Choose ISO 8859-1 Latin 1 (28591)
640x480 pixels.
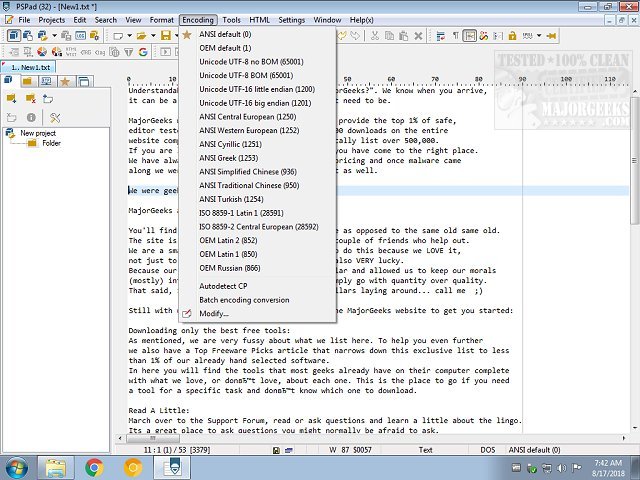click(258, 213)
